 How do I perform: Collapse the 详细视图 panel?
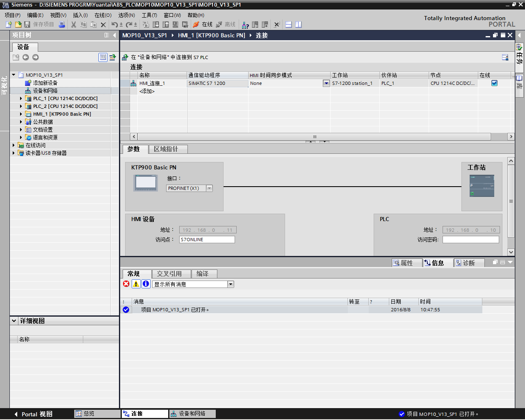tap(14, 321)
